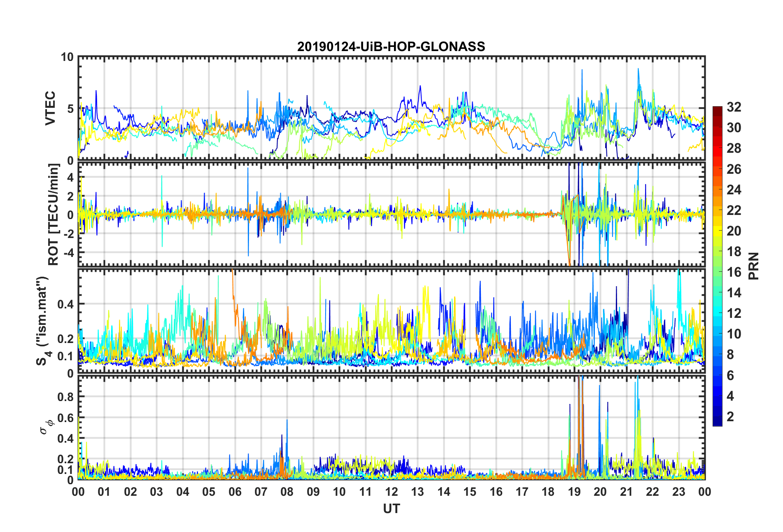Click the S4 ("ism.mat") axis label

tap(42, 321)
